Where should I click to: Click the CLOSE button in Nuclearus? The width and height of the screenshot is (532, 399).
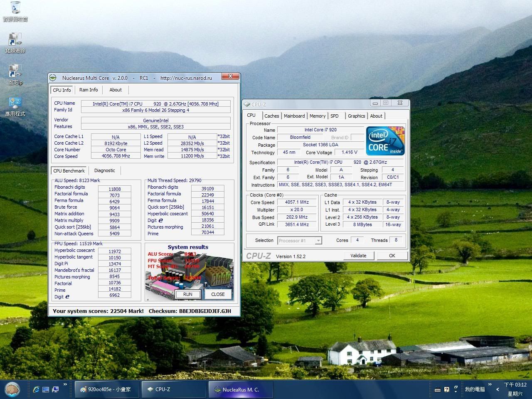(x=218, y=294)
